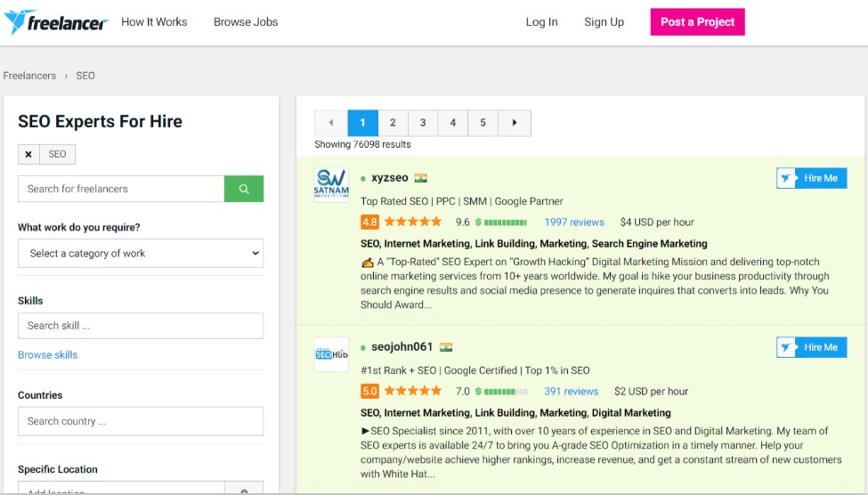Open the Freelancer logo home link
This screenshot has width=868, height=495.
[55, 22]
